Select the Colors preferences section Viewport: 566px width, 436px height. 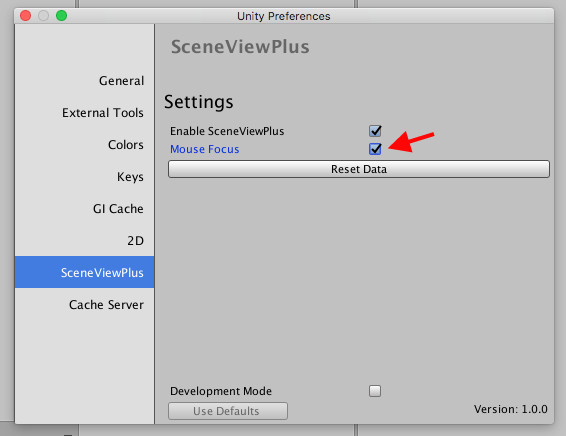tap(84, 145)
